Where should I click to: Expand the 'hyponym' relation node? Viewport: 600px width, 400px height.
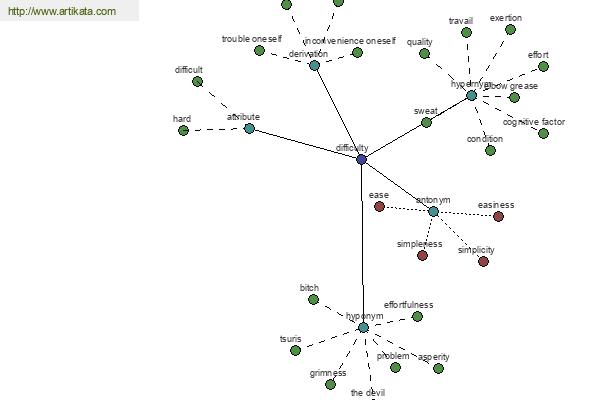pyautogui.click(x=364, y=328)
